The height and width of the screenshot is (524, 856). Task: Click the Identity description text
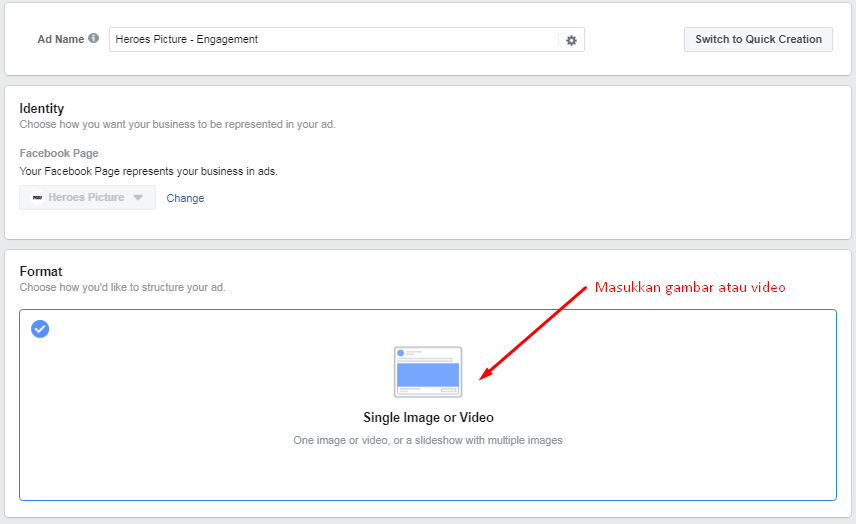coord(177,124)
